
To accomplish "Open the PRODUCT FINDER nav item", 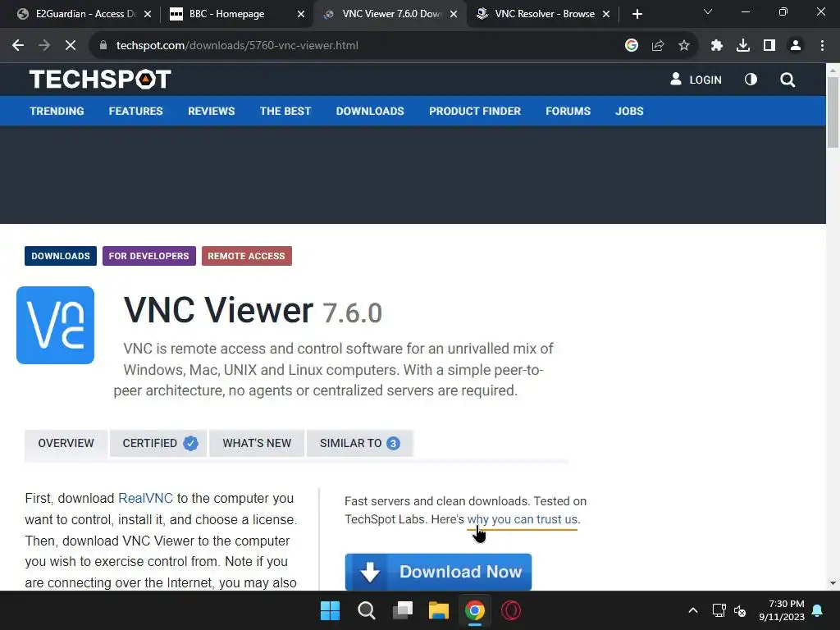I will click(475, 111).
